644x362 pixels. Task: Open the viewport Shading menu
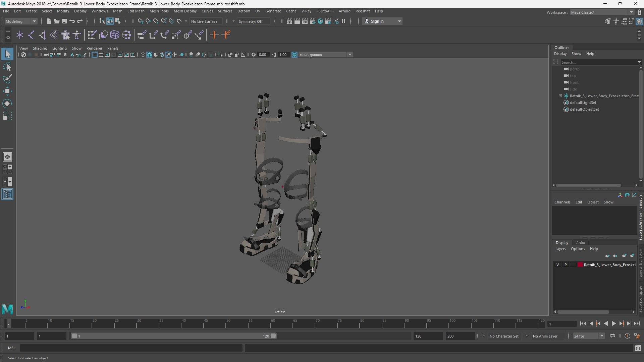tap(40, 48)
